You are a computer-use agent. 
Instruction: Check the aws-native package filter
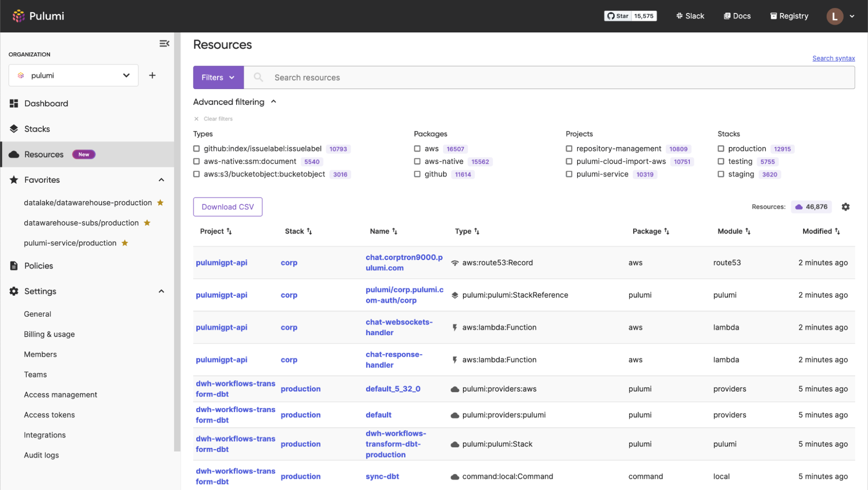click(x=418, y=161)
